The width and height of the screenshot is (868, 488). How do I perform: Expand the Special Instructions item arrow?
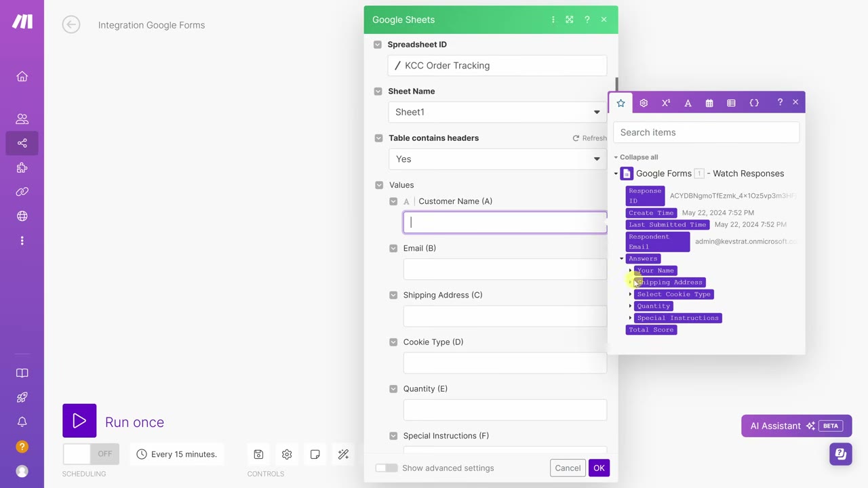click(x=630, y=318)
